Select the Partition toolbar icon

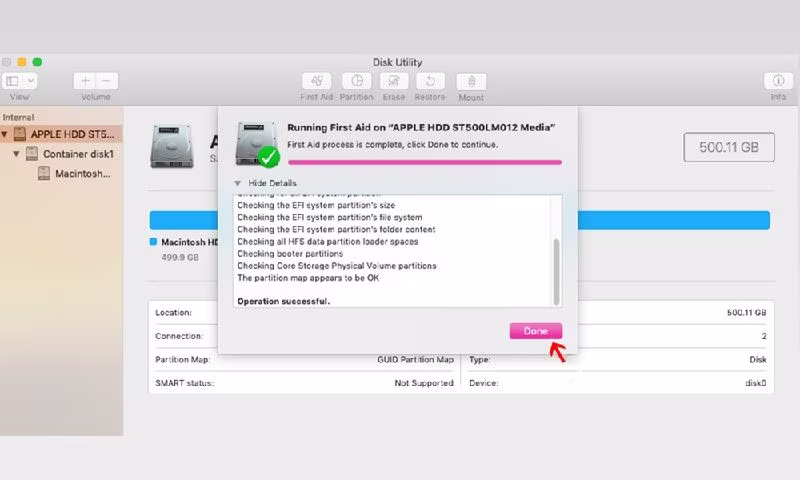point(357,81)
